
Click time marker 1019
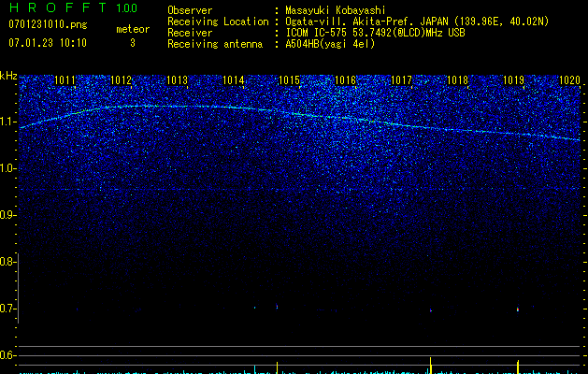tap(513, 80)
